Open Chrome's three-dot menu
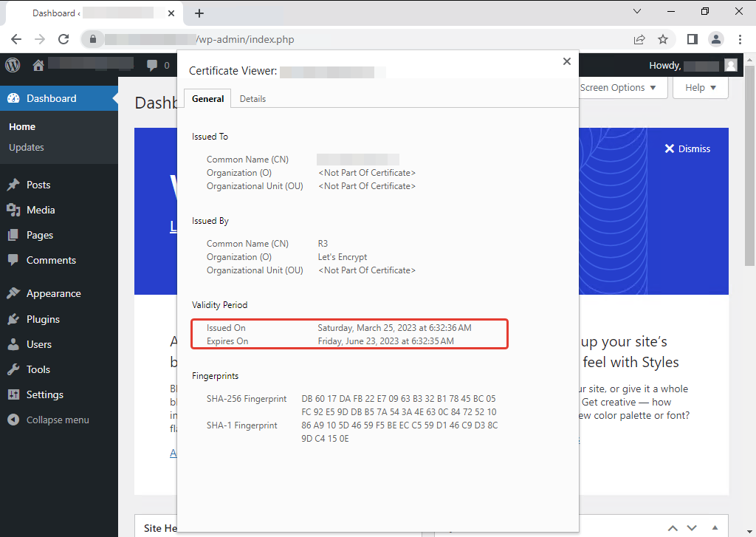Viewport: 756px width, 537px height. (x=739, y=39)
